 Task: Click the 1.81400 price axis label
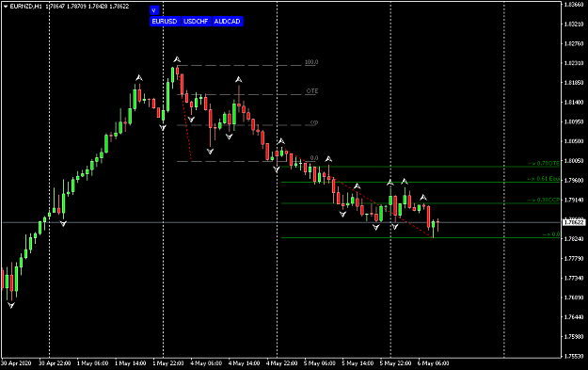coord(574,102)
